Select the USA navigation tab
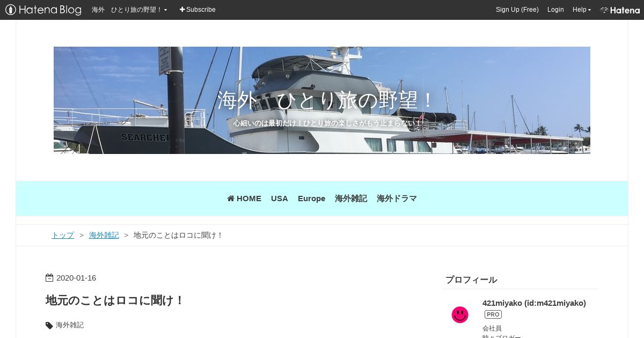 (280, 199)
